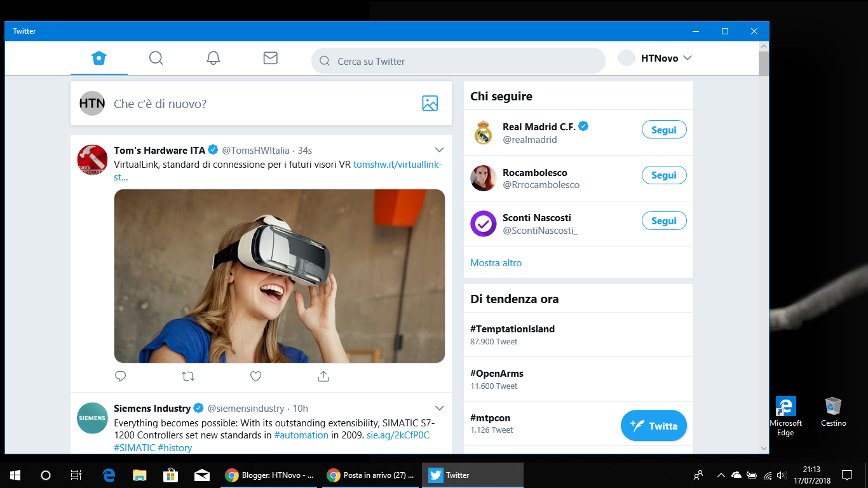Click the scroll down arrow of Twitter window
The width and height of the screenshot is (868, 488).
click(764, 448)
